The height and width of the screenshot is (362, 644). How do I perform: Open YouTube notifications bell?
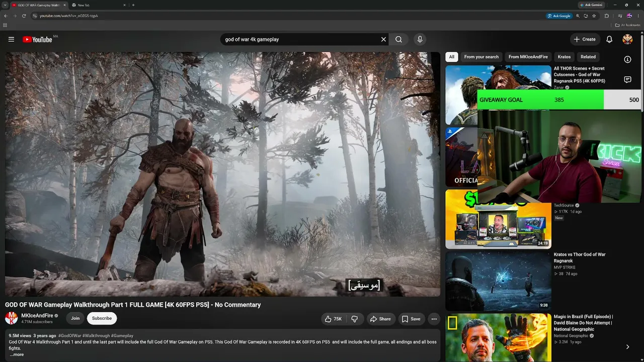click(x=609, y=39)
